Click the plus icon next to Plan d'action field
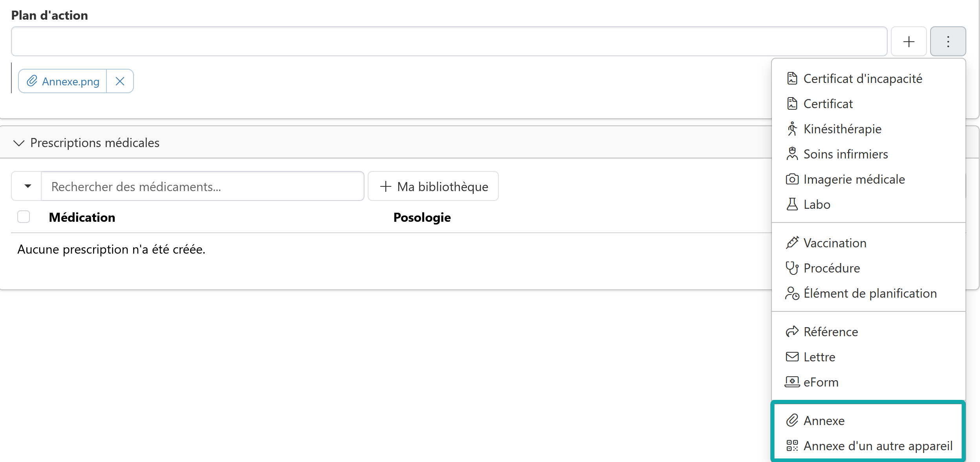Screen dimensions: 980x462 [909, 42]
